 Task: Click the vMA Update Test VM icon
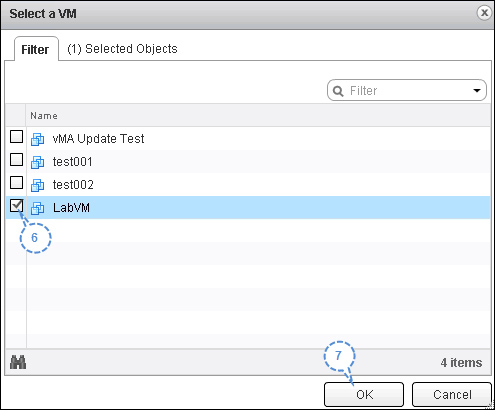37,139
